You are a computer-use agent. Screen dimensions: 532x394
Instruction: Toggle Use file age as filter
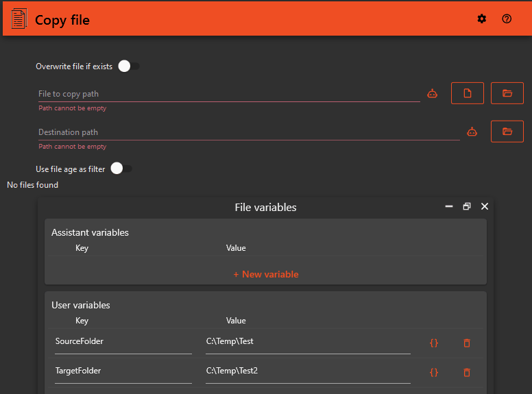pos(121,169)
